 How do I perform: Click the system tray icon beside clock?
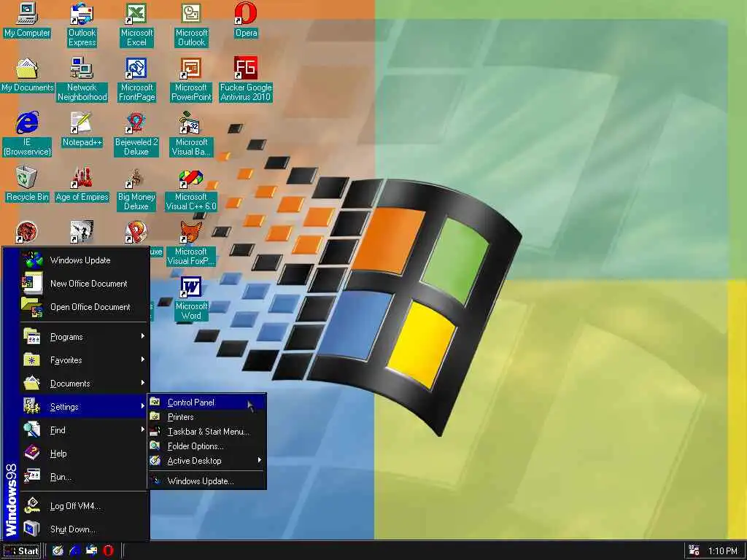(x=694, y=551)
